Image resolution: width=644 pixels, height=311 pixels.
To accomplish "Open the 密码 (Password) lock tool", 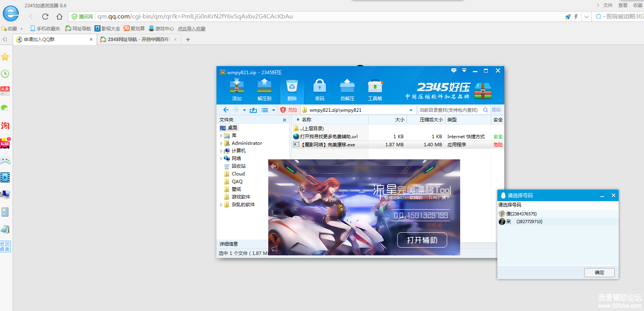I will coord(320,89).
